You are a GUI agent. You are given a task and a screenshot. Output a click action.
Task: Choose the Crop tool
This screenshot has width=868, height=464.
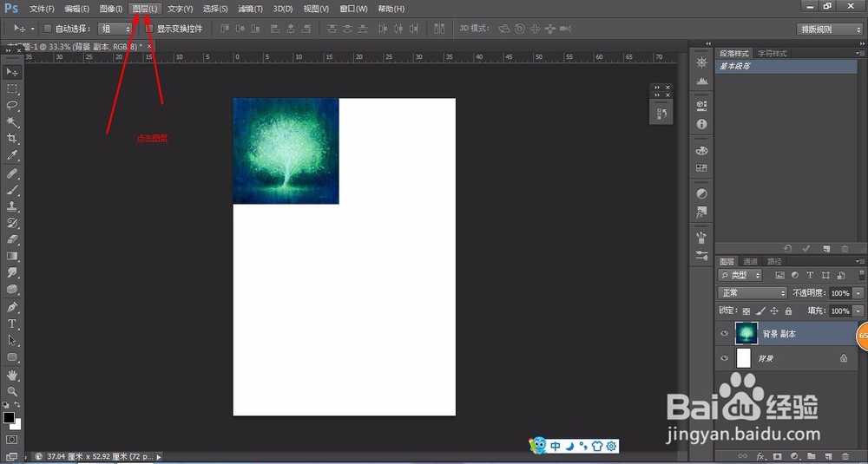12,138
